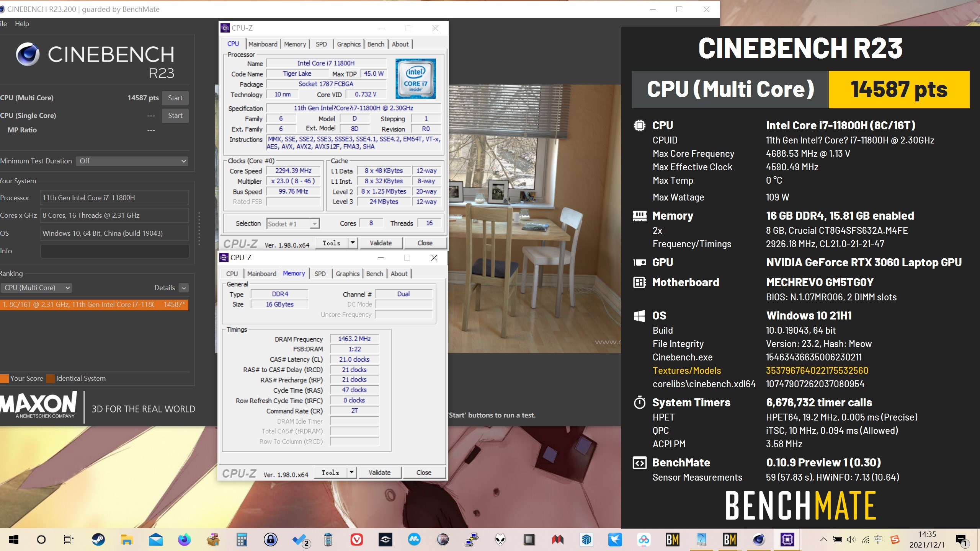Click Validate in upper CPU-Z window

click(381, 243)
